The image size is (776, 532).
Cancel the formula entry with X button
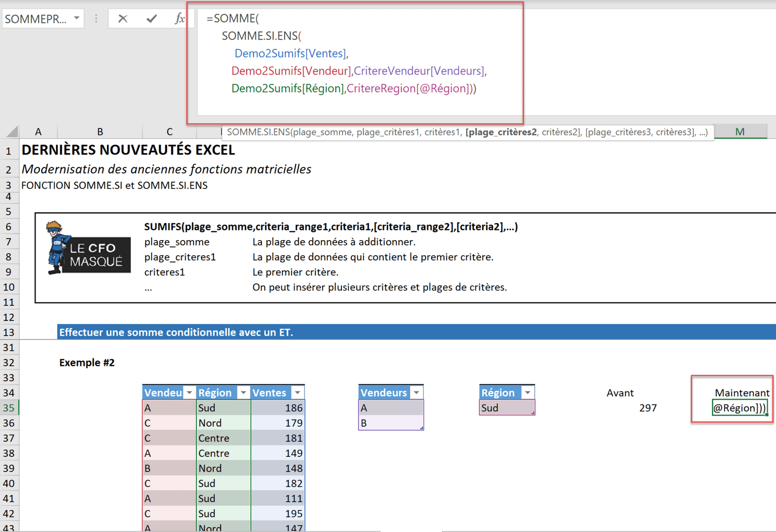[123, 19]
